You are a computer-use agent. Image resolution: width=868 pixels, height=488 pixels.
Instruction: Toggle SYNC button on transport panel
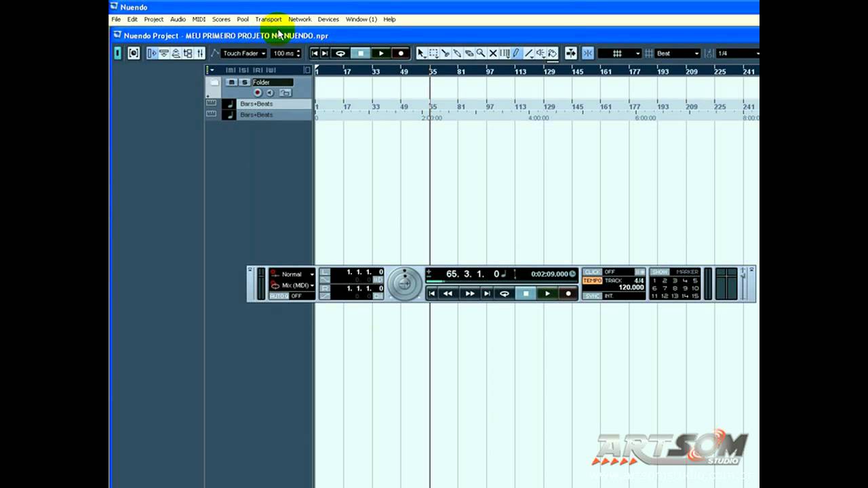coord(592,296)
